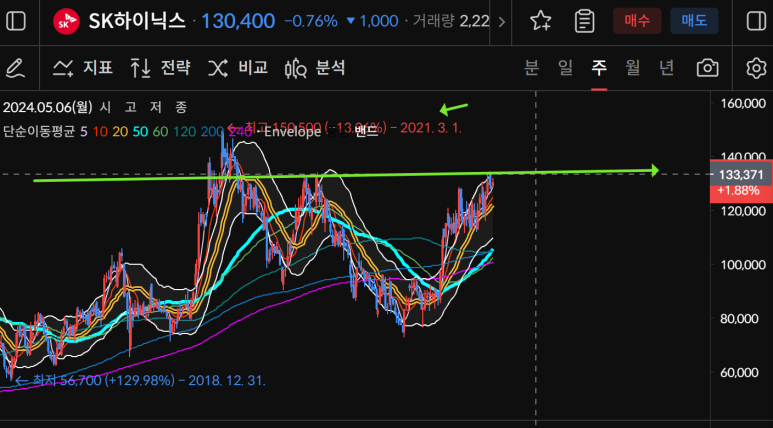Toggle the right sidebar panel icon

click(756, 21)
